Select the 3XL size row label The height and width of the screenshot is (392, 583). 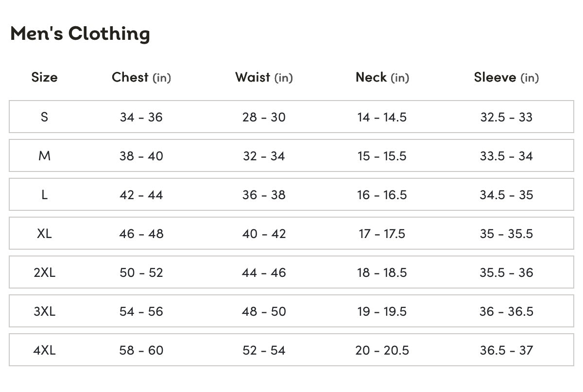(44, 311)
